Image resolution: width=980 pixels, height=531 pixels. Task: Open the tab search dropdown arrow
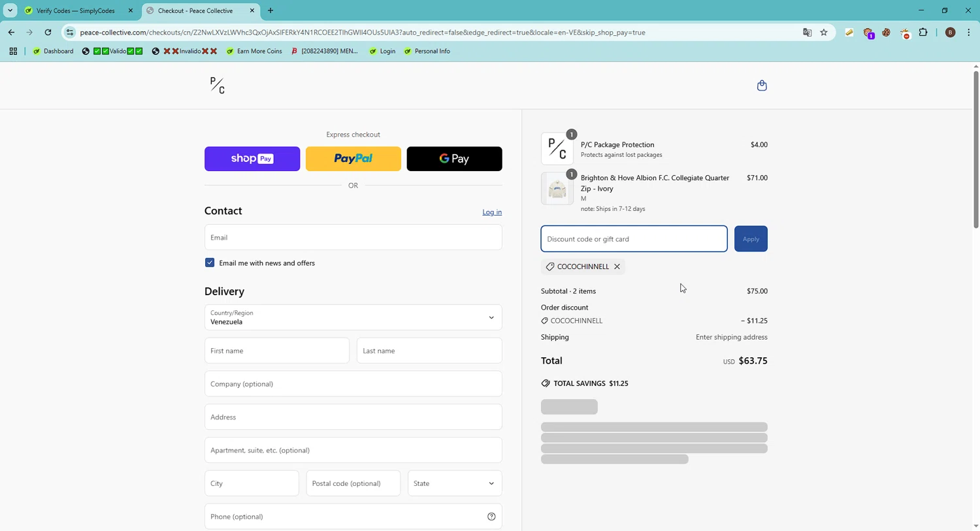pyautogui.click(x=10, y=10)
